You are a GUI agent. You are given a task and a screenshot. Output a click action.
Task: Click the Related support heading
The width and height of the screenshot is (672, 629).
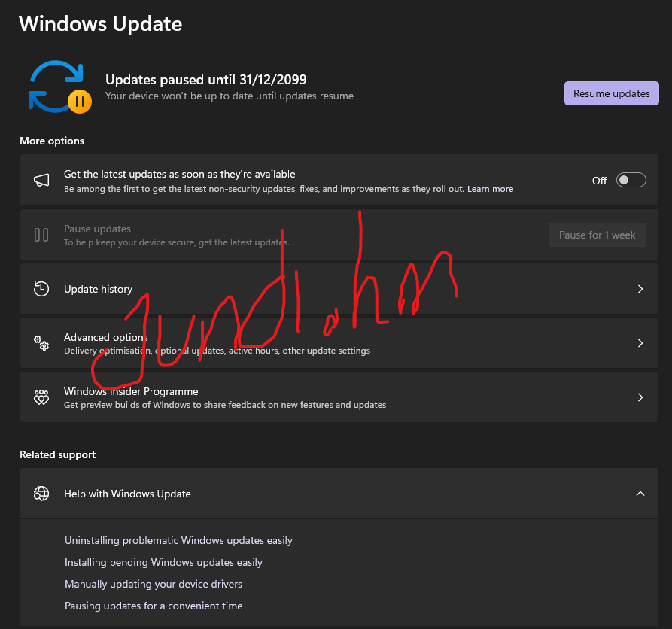57,454
